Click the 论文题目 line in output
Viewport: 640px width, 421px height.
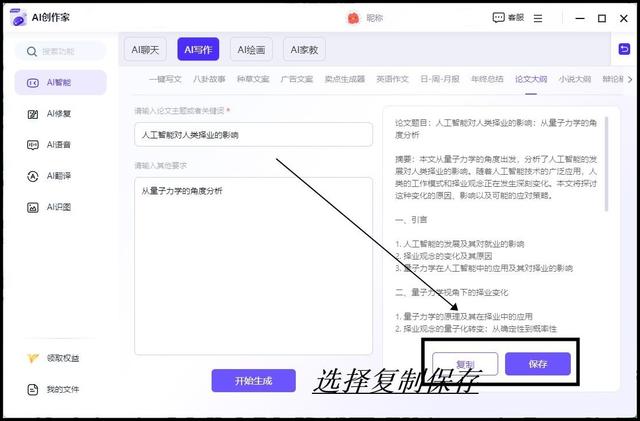[496, 129]
